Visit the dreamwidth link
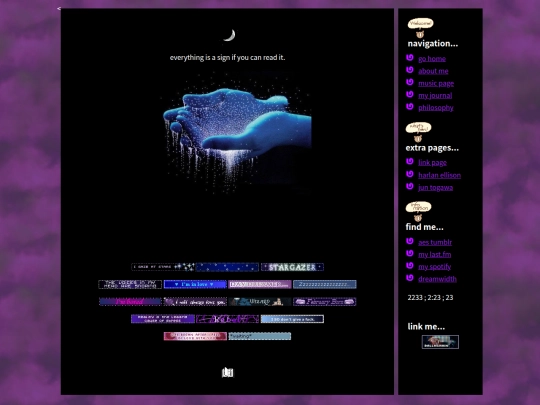Image resolution: width=540 pixels, height=405 pixels. pyautogui.click(x=437, y=279)
